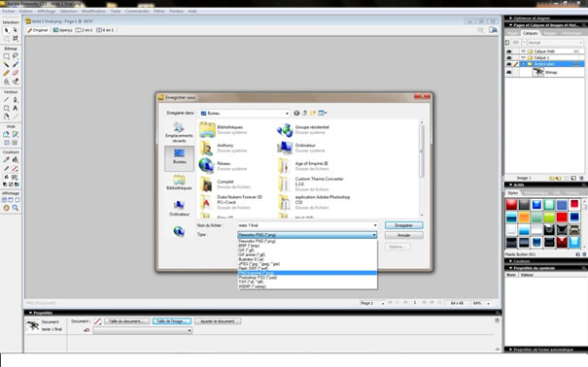
Task: Expand the Couleurs panel
Action: point(510,261)
